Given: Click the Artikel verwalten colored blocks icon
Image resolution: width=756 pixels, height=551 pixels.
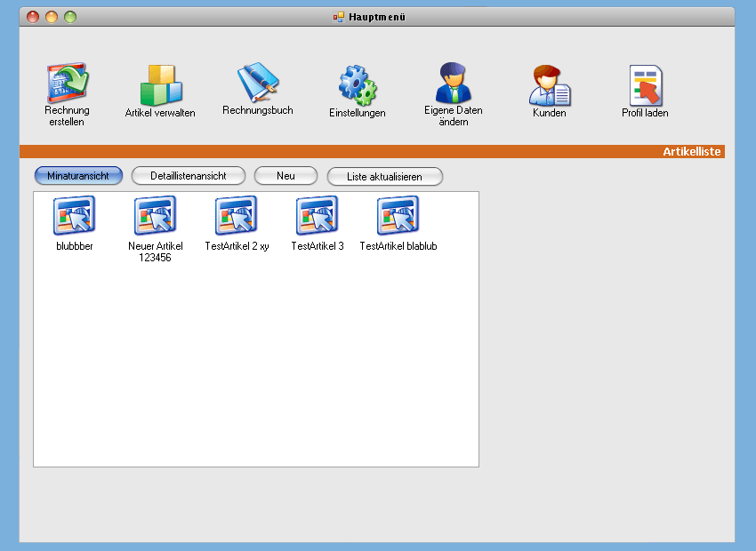Looking at the screenshot, I should 161,84.
